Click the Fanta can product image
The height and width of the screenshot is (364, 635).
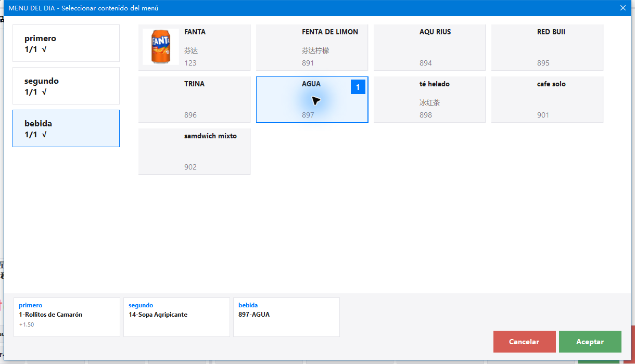click(161, 47)
